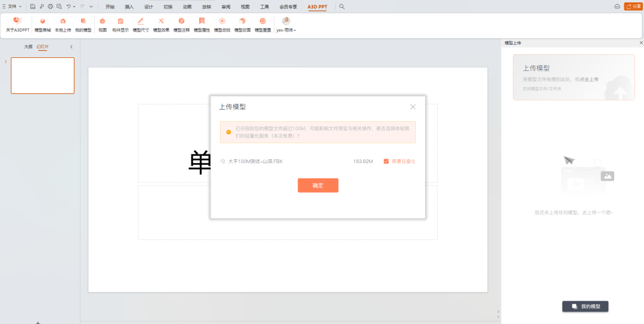The image size is (644, 324).
Task: Open 模型属性 properties tool
Action: [x=202, y=25]
